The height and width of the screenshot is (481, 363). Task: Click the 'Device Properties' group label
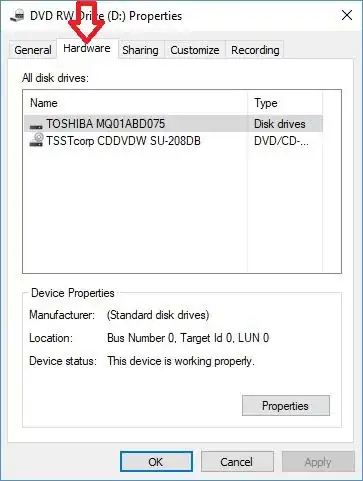(x=73, y=293)
